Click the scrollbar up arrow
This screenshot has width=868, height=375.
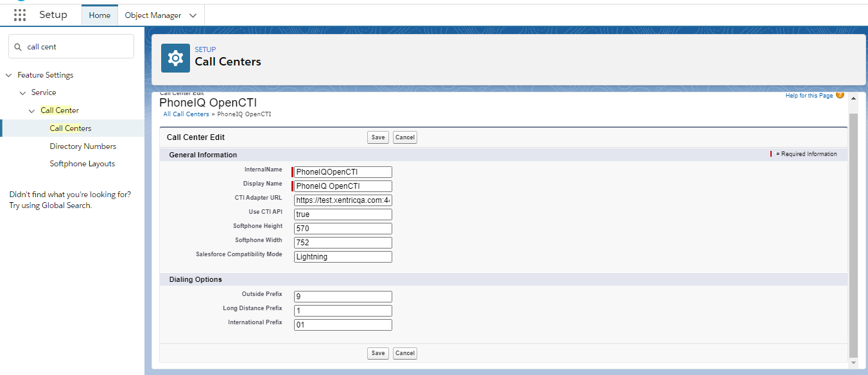point(853,98)
